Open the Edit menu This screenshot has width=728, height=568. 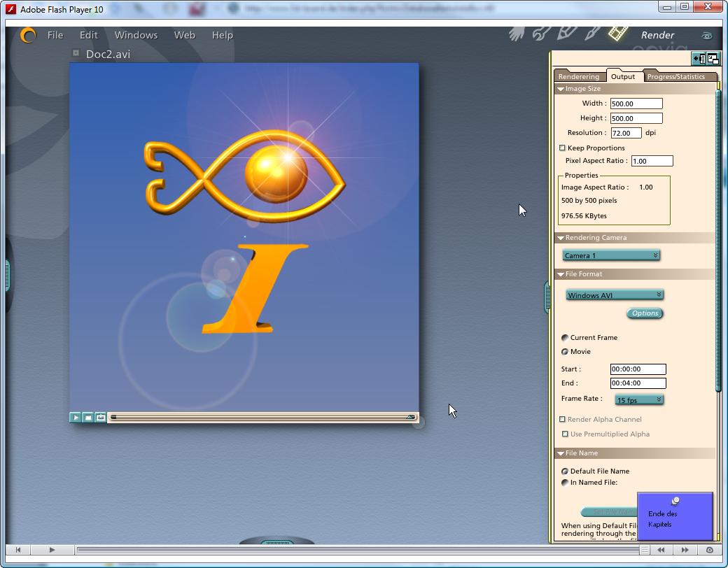[x=89, y=35]
